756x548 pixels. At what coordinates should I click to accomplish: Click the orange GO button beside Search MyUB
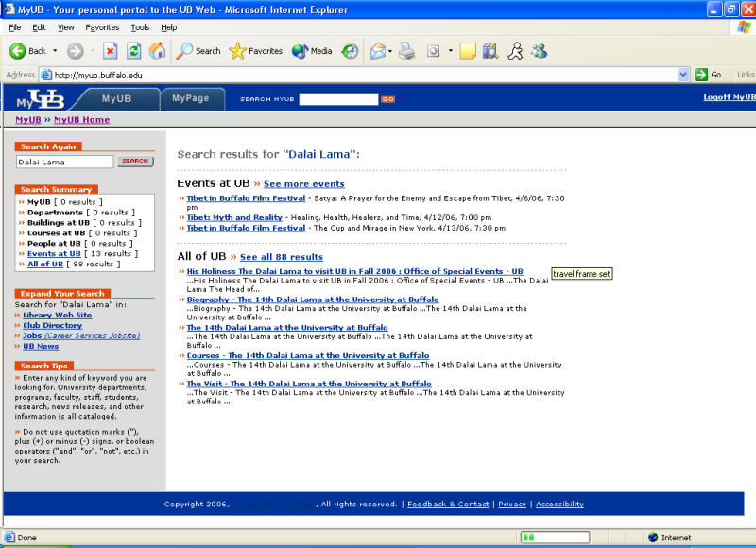pyautogui.click(x=387, y=99)
